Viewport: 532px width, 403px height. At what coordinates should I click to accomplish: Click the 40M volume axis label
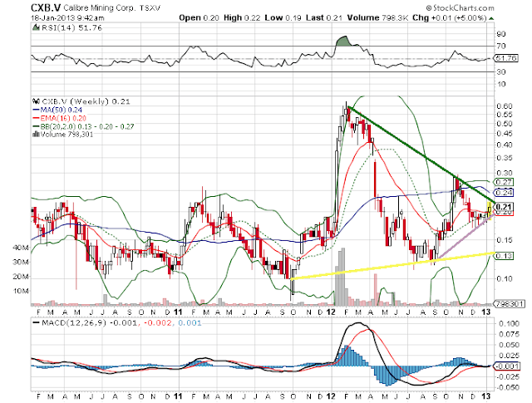tap(21, 248)
